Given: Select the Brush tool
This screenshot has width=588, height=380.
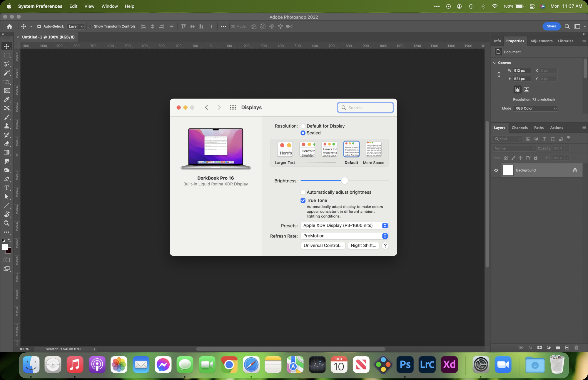Looking at the screenshot, I should (x=6, y=117).
